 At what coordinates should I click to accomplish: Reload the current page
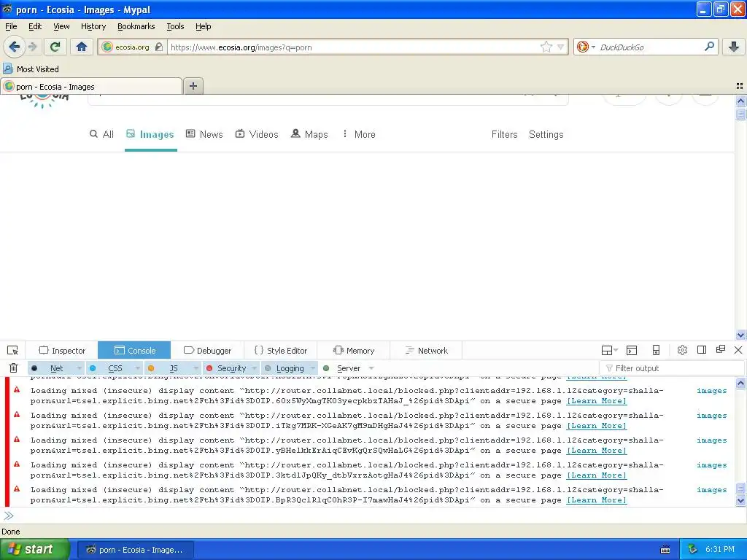(55, 47)
